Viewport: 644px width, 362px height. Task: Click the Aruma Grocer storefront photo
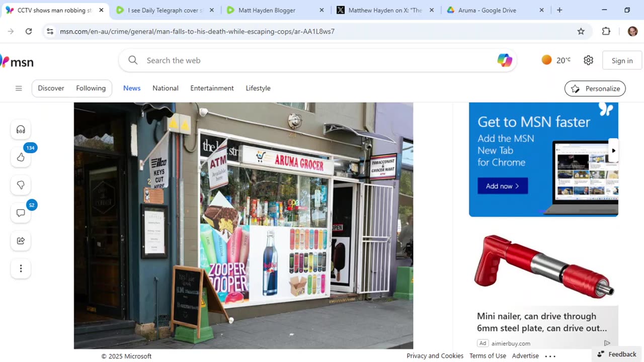pyautogui.click(x=244, y=226)
